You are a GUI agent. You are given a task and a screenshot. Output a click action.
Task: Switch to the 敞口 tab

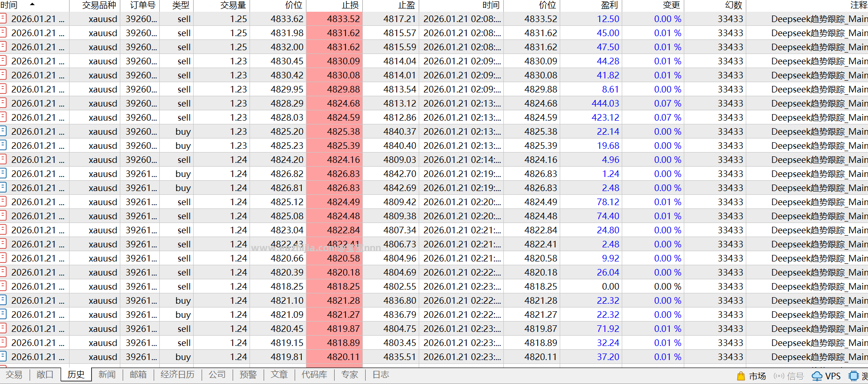(45, 375)
